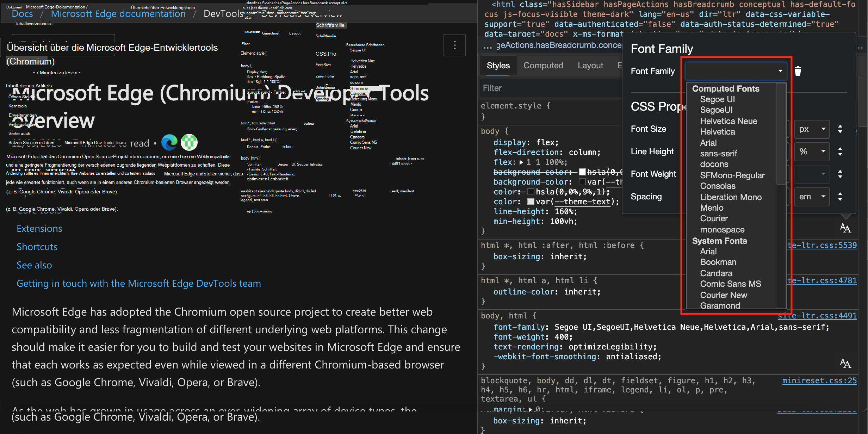Open font editor icon in body rule
The height and width of the screenshot is (434, 868).
(845, 228)
